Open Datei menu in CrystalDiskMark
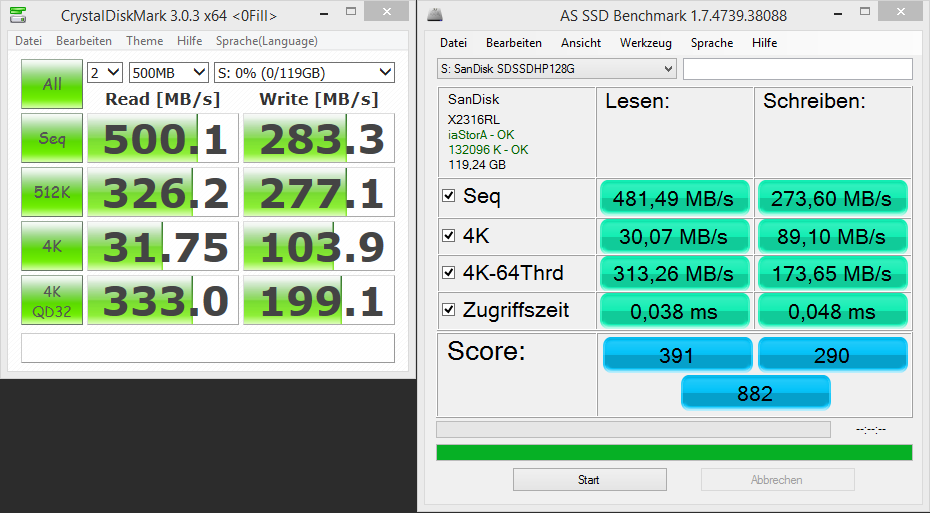The height and width of the screenshot is (513, 930). pos(28,41)
